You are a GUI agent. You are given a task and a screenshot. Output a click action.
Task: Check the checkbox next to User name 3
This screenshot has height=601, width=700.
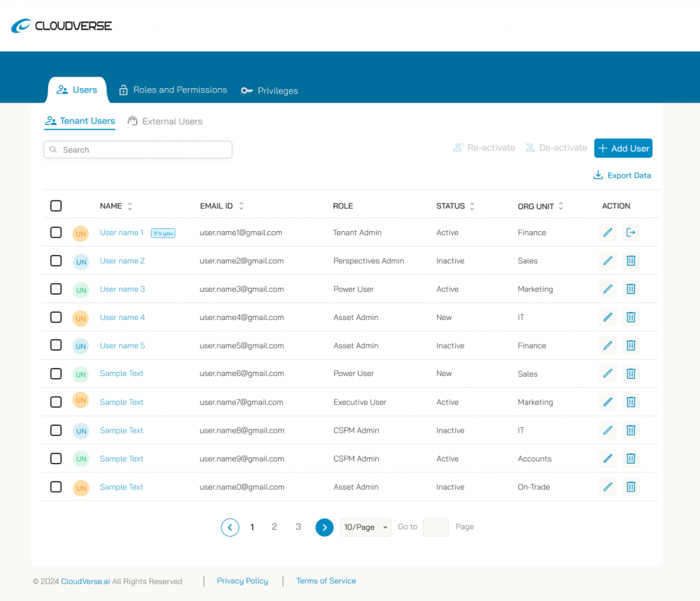point(55,289)
